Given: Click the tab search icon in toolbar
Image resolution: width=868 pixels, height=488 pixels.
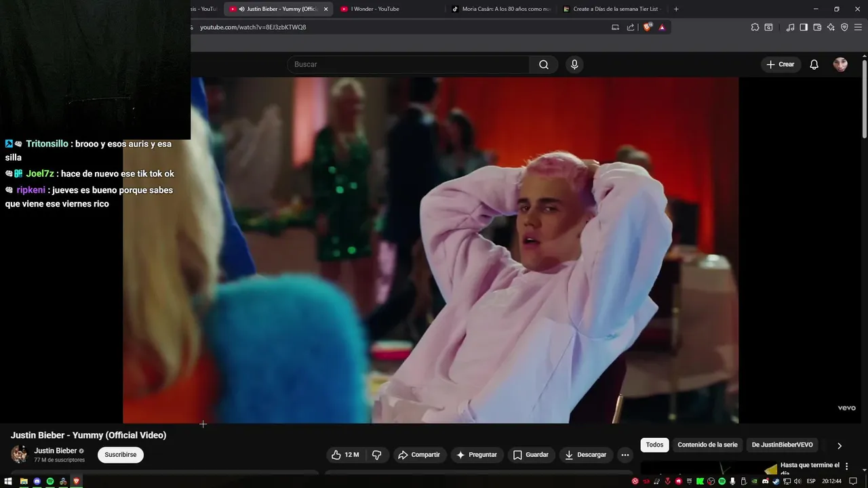Looking at the screenshot, I should 768,27.
